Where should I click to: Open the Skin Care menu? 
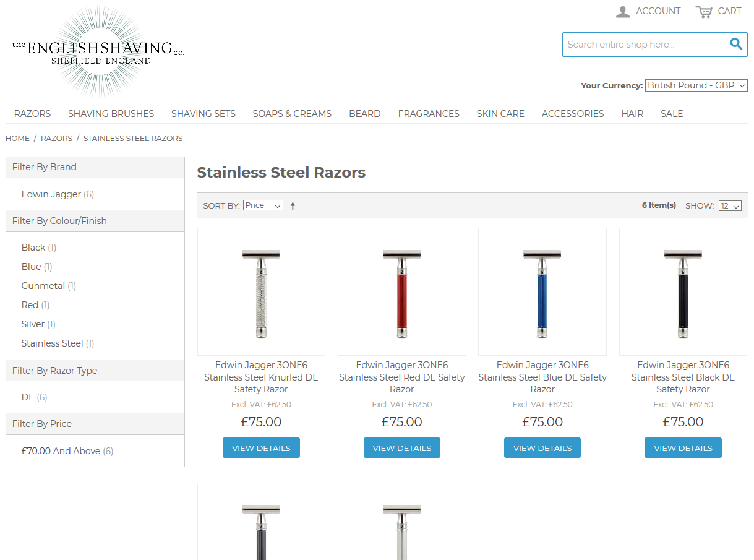pos(500,114)
